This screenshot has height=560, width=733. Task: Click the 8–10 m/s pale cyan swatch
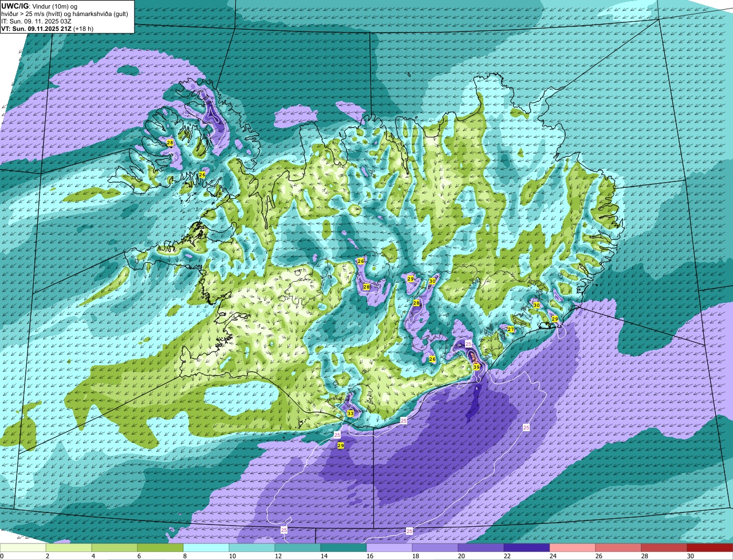[206, 548]
